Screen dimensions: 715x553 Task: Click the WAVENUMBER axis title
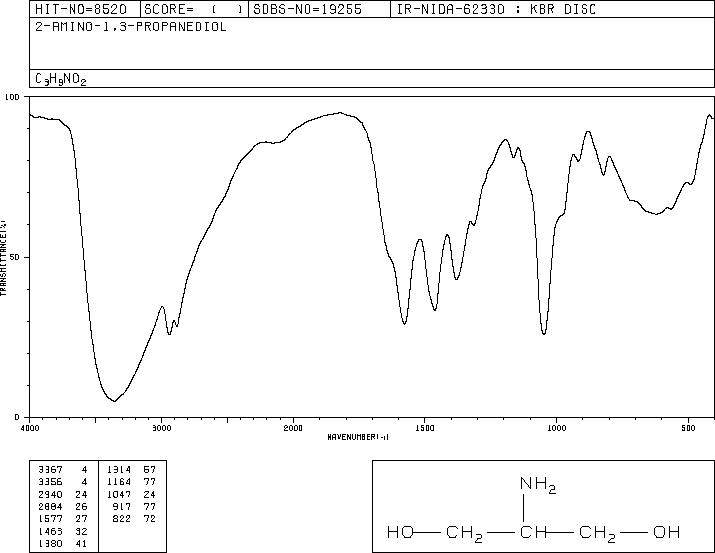(x=358, y=437)
